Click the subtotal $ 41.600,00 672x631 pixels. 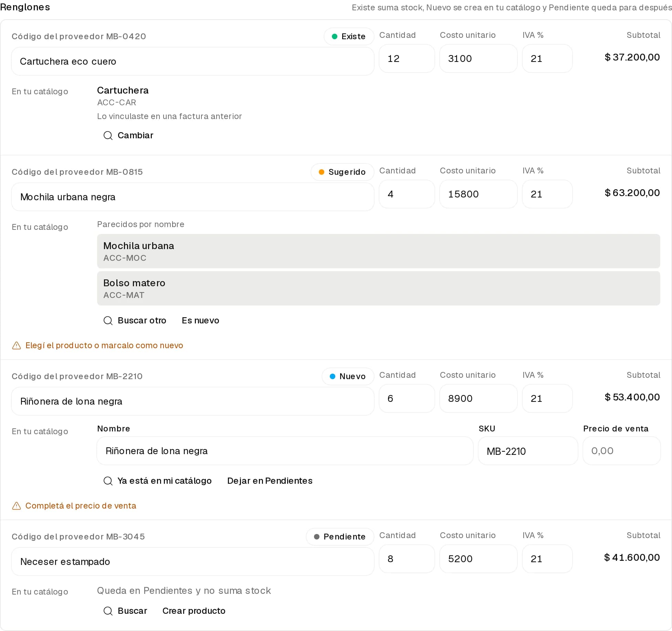tap(632, 557)
